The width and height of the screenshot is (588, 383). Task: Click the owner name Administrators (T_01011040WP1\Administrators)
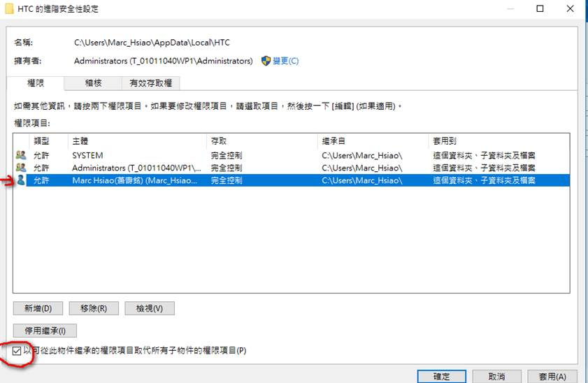[x=163, y=61]
